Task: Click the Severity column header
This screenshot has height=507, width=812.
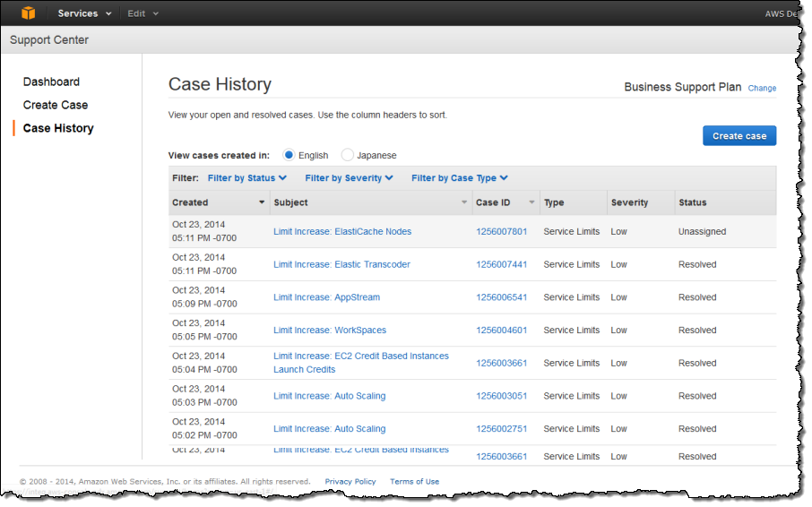Action: point(629,202)
